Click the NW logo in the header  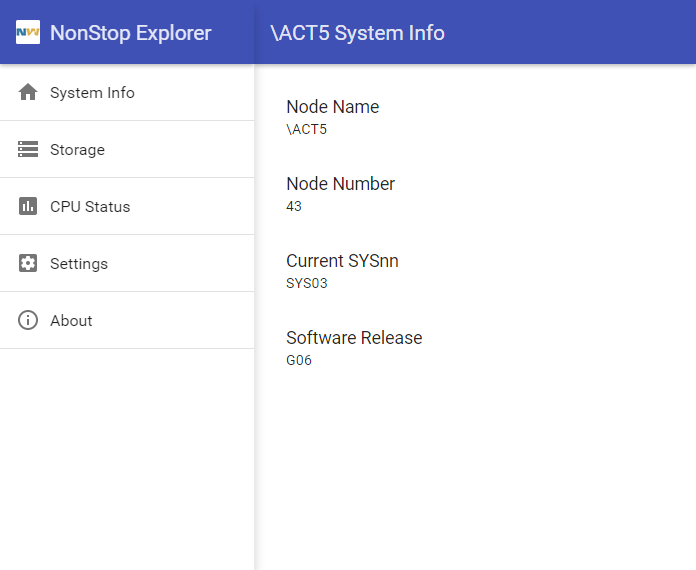tap(28, 32)
